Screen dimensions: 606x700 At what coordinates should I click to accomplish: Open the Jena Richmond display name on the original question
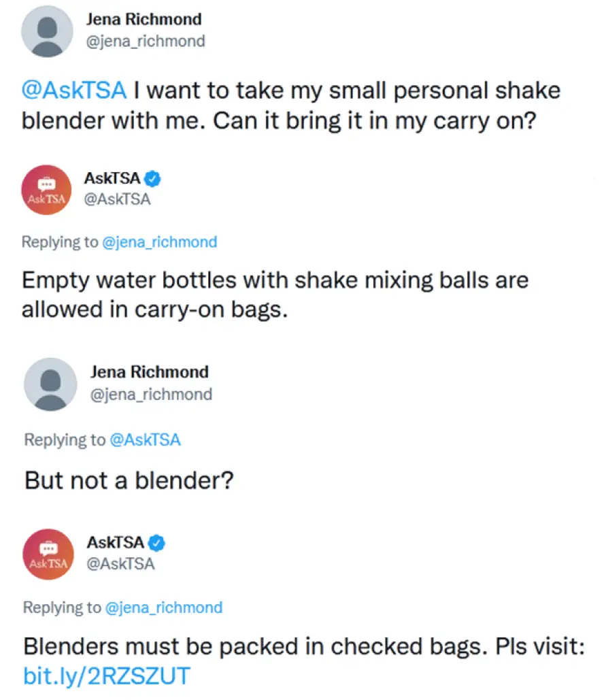[x=144, y=20]
